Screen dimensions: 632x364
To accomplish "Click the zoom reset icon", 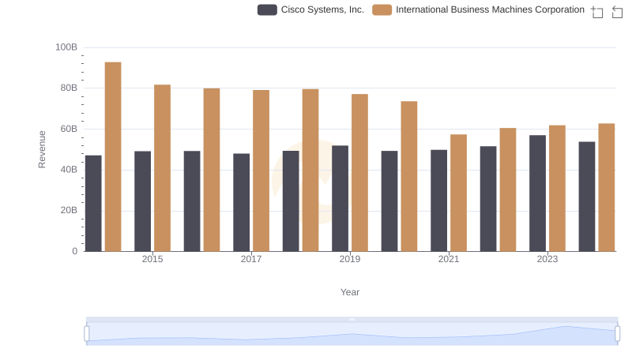I will click(617, 12).
